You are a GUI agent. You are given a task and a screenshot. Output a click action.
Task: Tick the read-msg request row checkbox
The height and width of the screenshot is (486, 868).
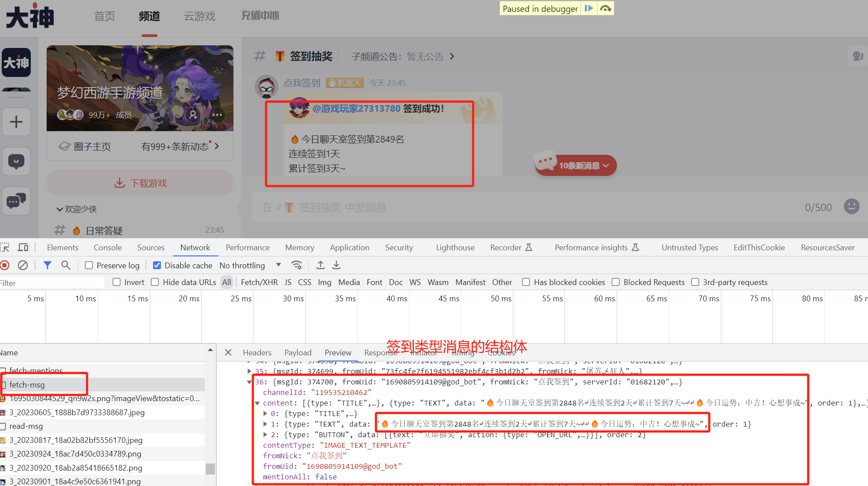[3, 426]
